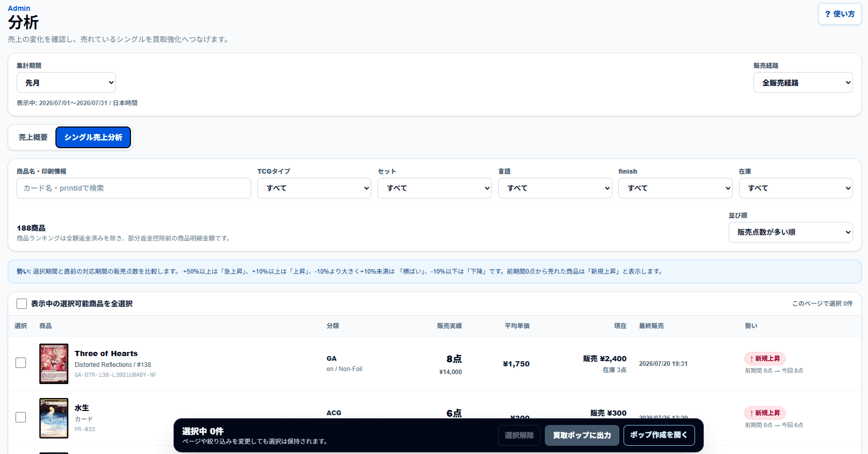Click the 新規上昇 badge on Three of Hearts
Viewport: 868px width, 454px height.
coord(765,359)
